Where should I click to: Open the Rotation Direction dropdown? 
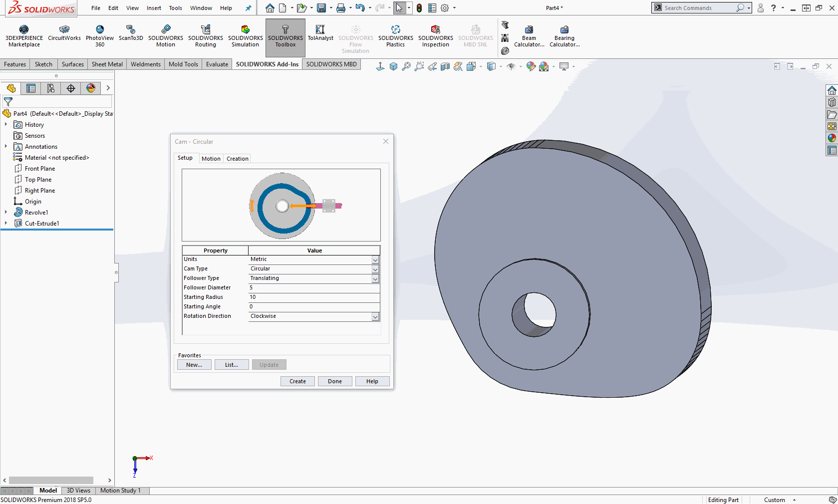click(375, 317)
